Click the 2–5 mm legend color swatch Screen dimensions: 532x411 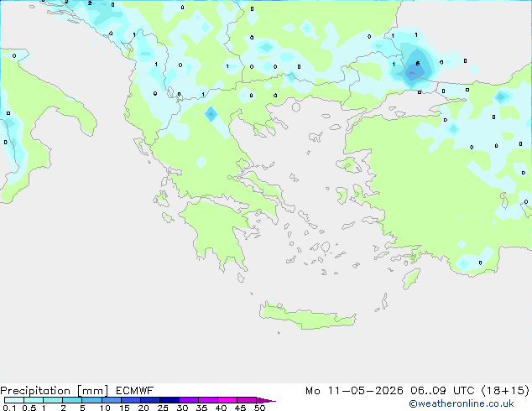coord(72,400)
